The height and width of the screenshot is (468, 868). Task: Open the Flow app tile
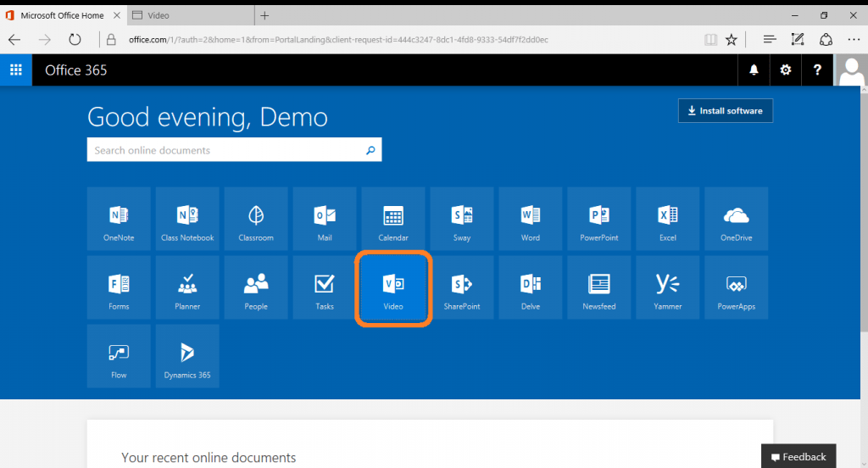pyautogui.click(x=119, y=356)
